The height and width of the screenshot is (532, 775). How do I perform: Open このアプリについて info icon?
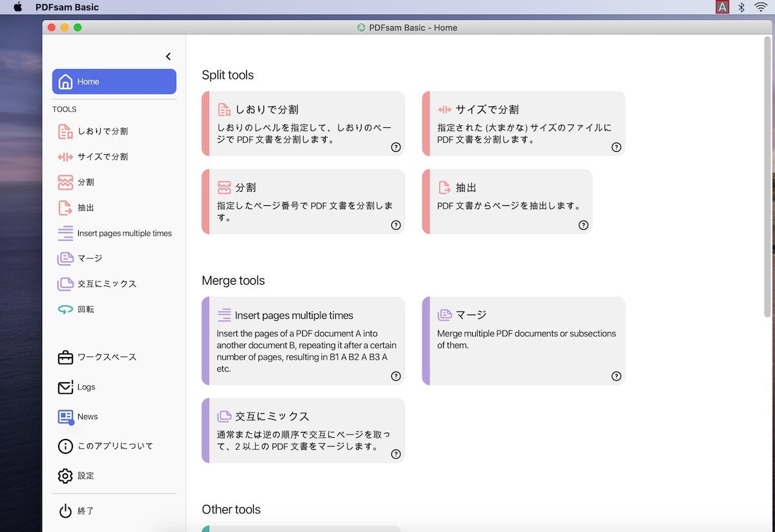[x=65, y=446]
